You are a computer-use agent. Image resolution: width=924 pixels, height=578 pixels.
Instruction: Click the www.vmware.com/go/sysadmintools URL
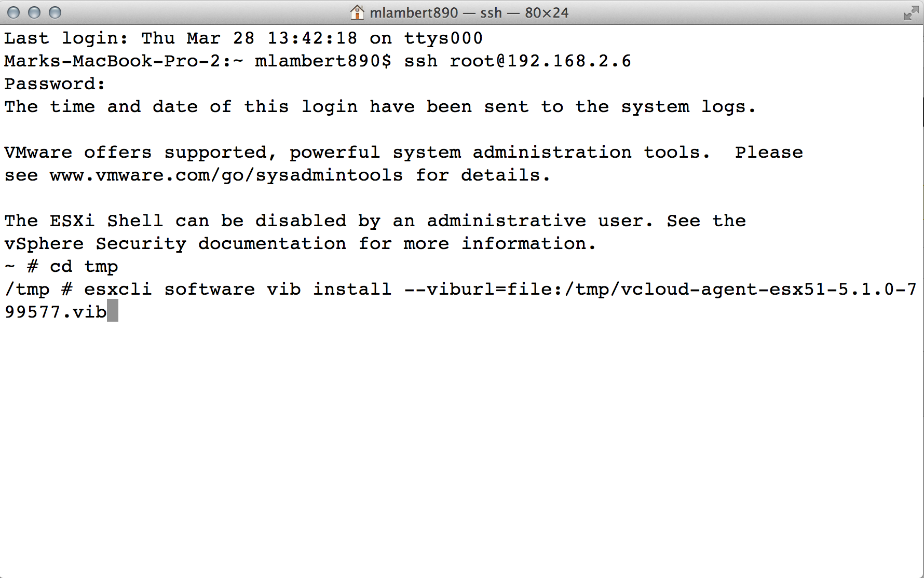click(x=226, y=175)
